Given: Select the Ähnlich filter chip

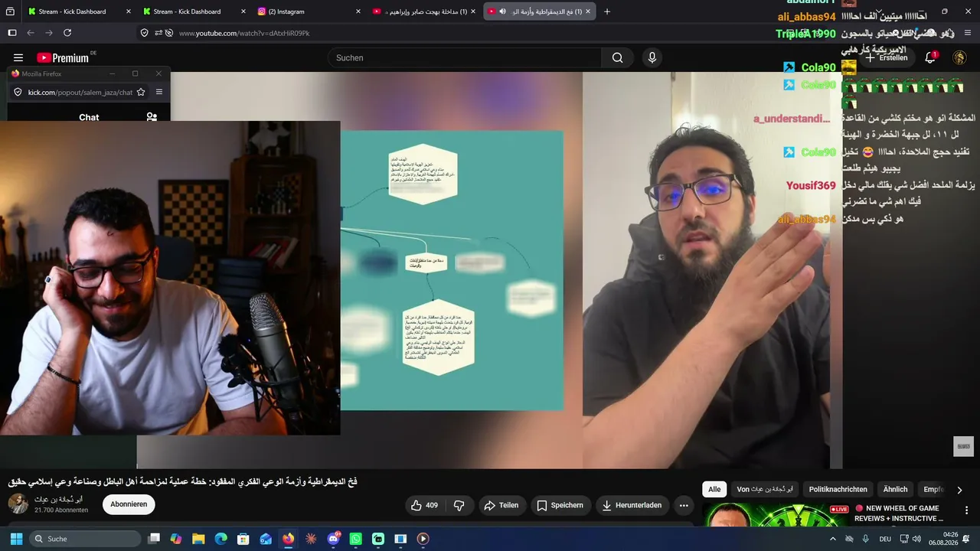Looking at the screenshot, I should pyautogui.click(x=895, y=490).
